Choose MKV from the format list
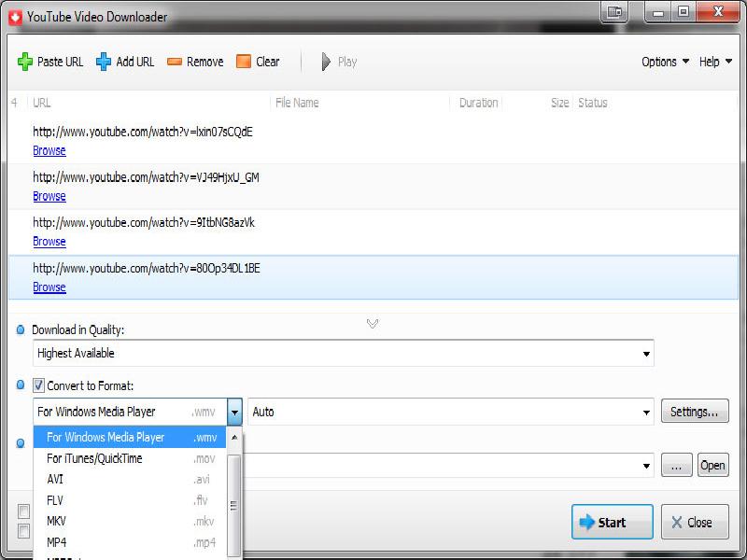The width and height of the screenshot is (747, 560). pos(130,522)
